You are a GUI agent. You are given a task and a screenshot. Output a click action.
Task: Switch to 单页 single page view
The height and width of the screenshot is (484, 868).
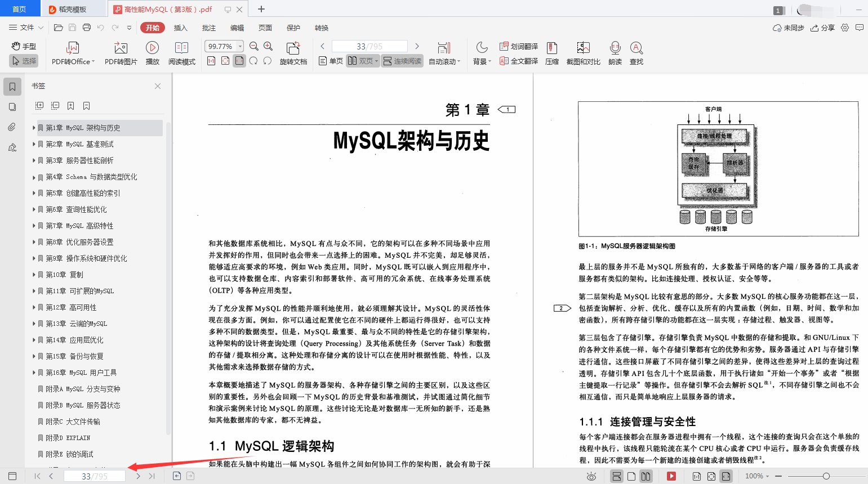pos(331,61)
